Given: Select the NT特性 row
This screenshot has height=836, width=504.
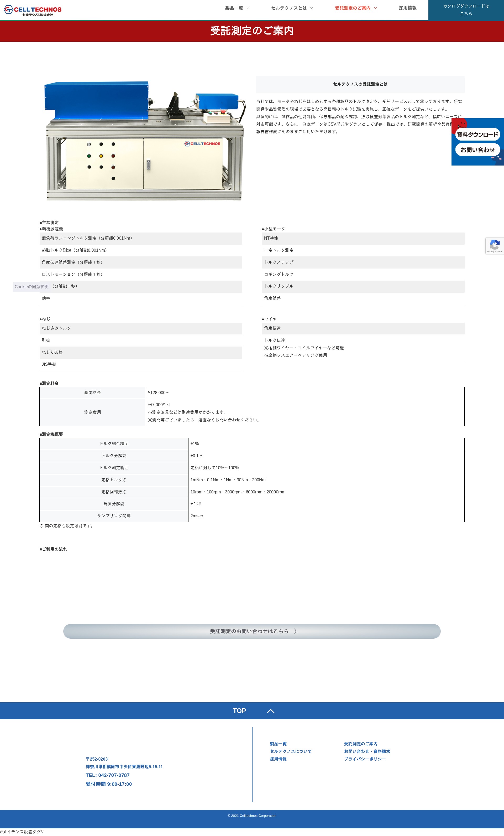Looking at the screenshot, I should (x=363, y=239).
